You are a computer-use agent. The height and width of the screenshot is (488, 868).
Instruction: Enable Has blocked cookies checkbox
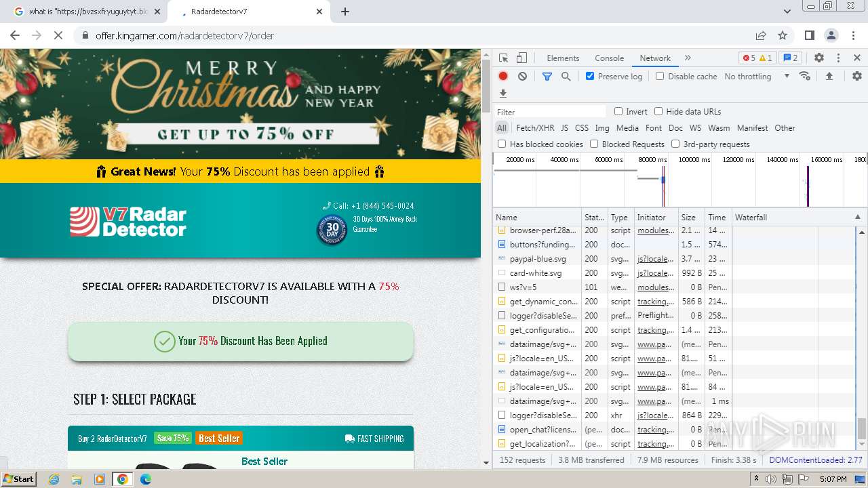click(x=502, y=144)
